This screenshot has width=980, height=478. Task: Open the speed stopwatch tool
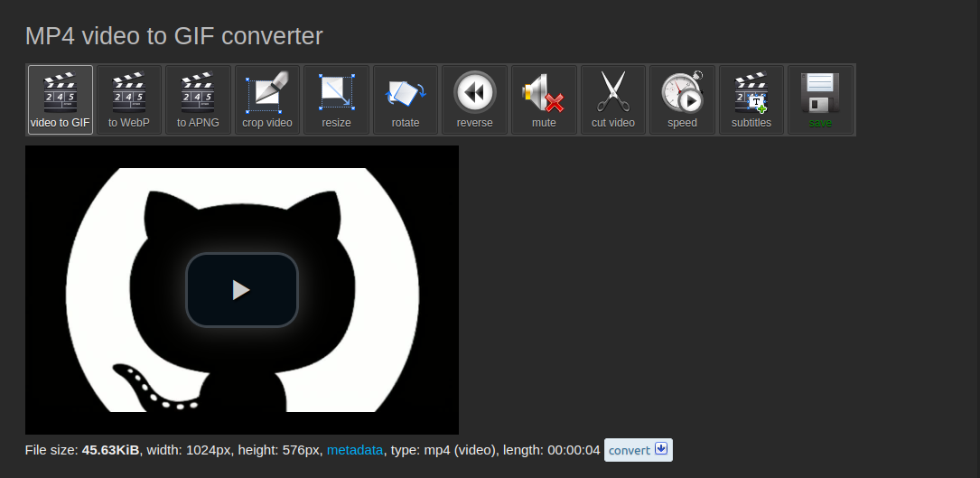click(x=682, y=99)
